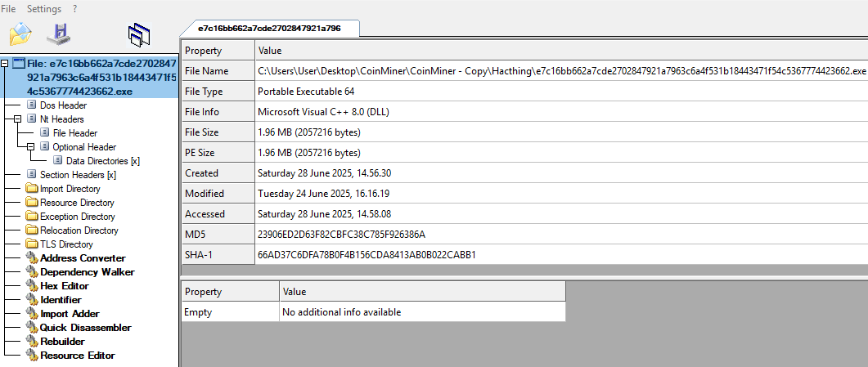This screenshot has width=868, height=367.
Task: Select Import Directory in the tree
Action: coord(70,189)
